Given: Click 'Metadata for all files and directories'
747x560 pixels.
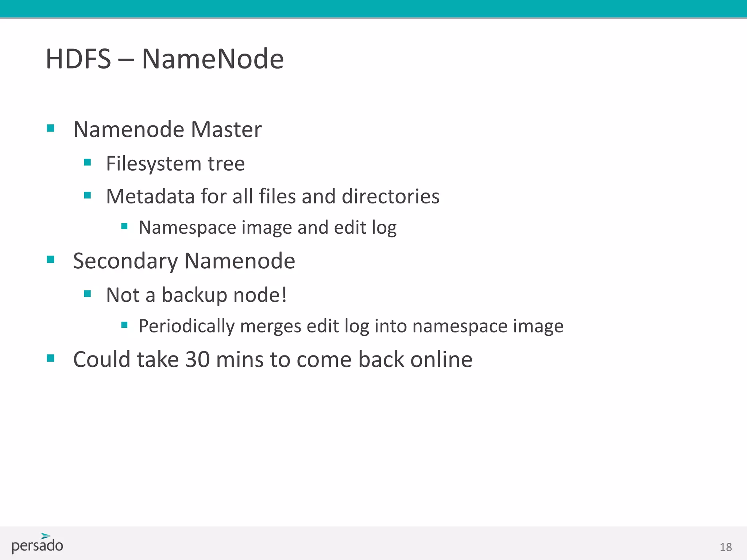Looking at the screenshot, I should coord(273,196).
